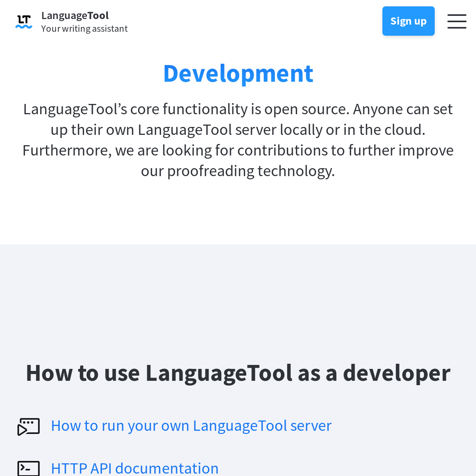Click the empty header space left of Sign up
Image resolution: width=476 pixels, height=476 pixels.
coord(258,21)
